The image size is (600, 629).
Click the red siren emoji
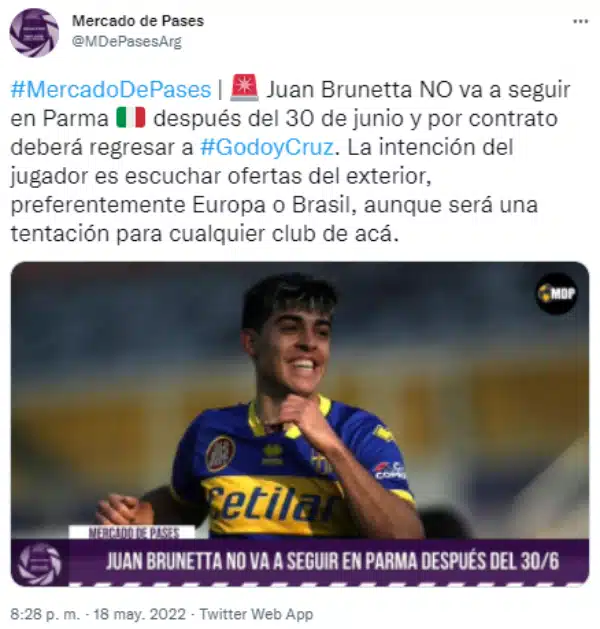[x=244, y=88]
